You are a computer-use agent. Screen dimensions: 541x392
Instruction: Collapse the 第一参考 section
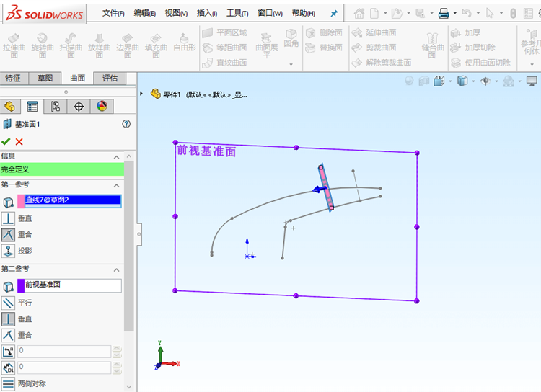pyautogui.click(x=117, y=185)
